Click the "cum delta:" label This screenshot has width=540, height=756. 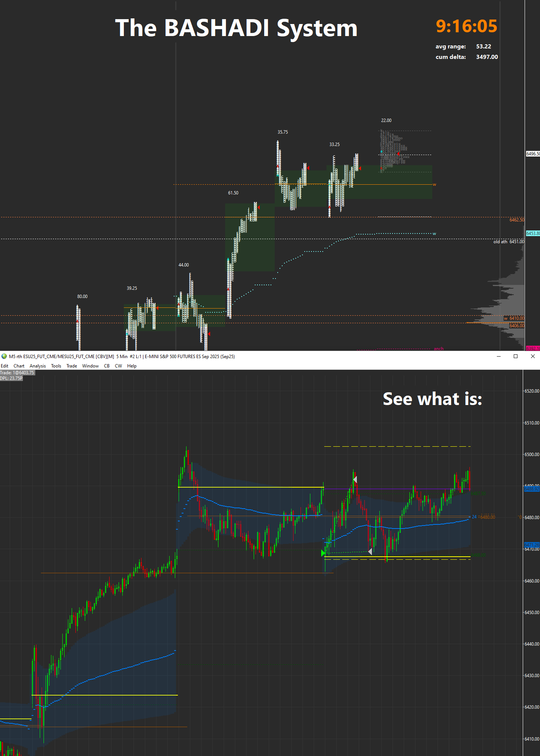pyautogui.click(x=451, y=57)
